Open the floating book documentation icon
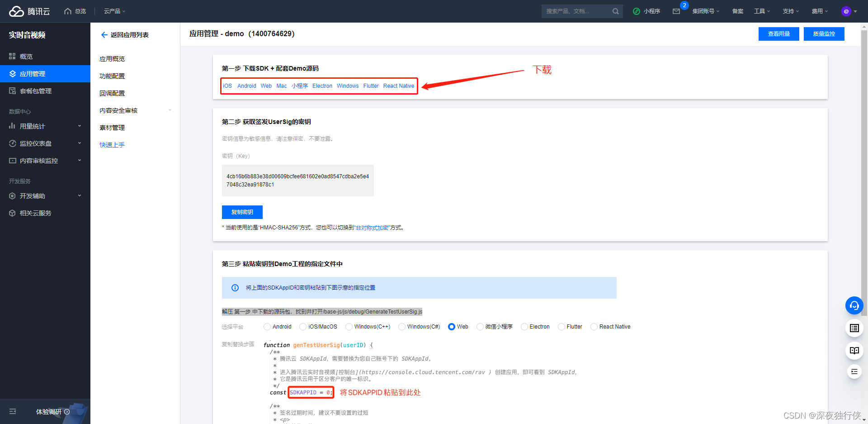Screen dimensions: 868x424 (x=854, y=351)
